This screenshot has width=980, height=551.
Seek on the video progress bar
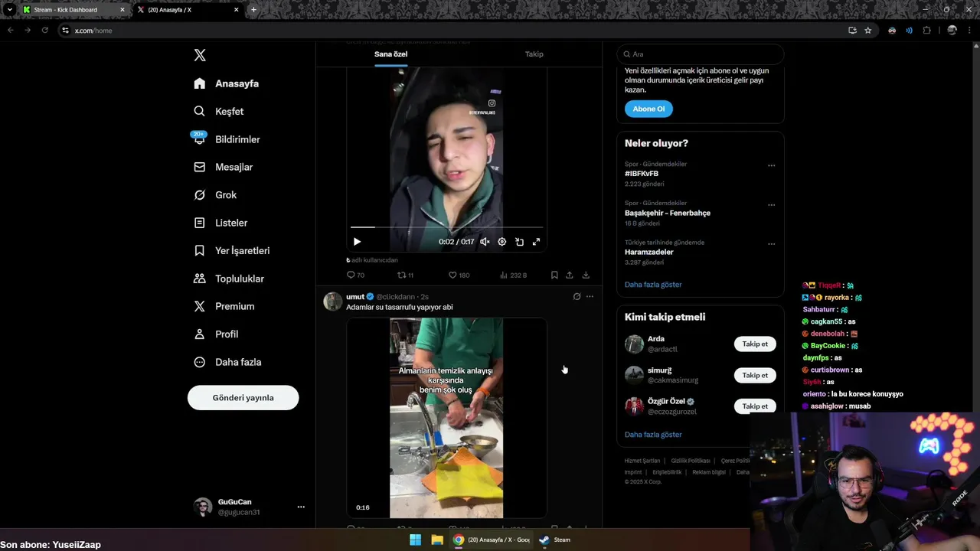click(446, 227)
